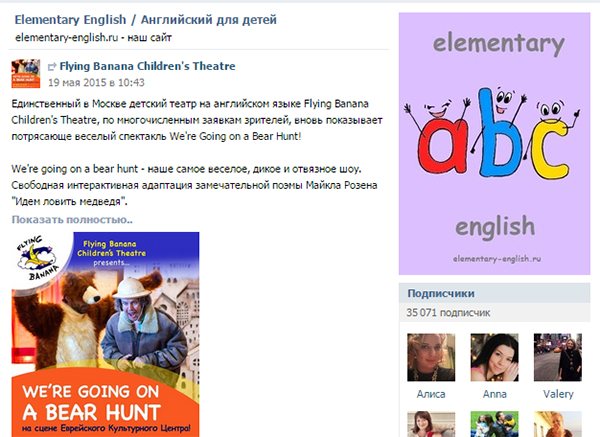Click the name Valery under the photo

coord(558,394)
